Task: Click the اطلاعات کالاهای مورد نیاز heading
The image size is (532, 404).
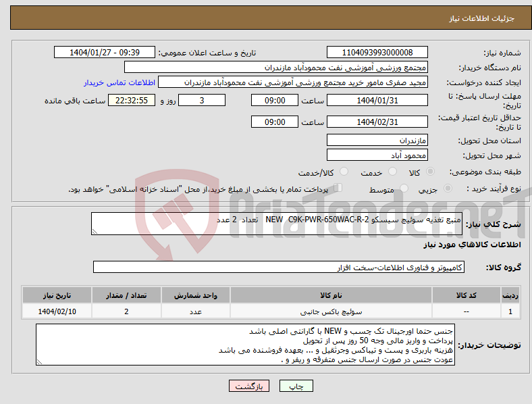Action: (x=472, y=245)
